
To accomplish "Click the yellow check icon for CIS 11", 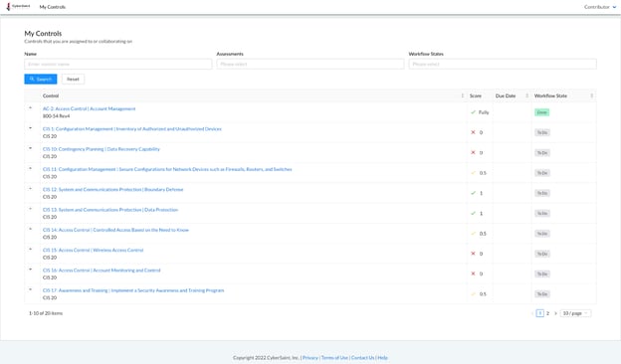I will (x=473, y=173).
